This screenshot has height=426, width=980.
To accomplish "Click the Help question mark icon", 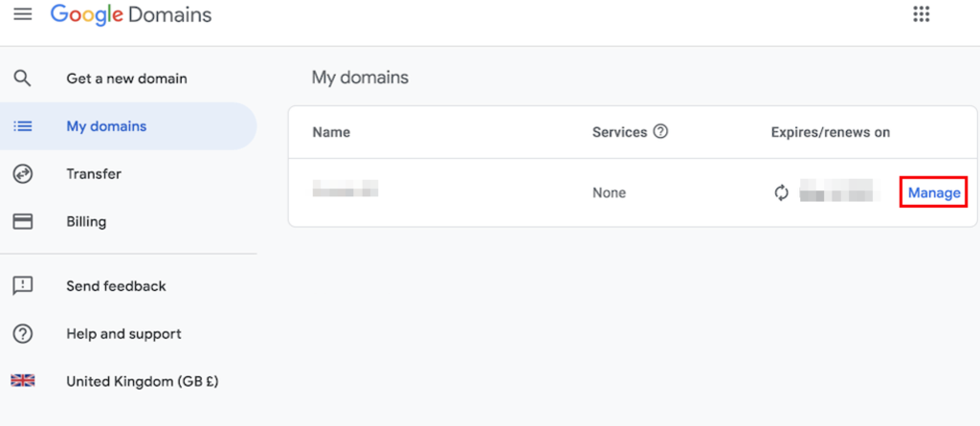I will coord(22,334).
